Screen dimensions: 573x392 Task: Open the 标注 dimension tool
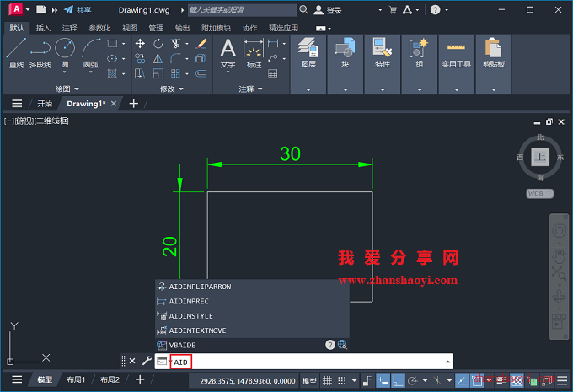pyautogui.click(x=254, y=54)
